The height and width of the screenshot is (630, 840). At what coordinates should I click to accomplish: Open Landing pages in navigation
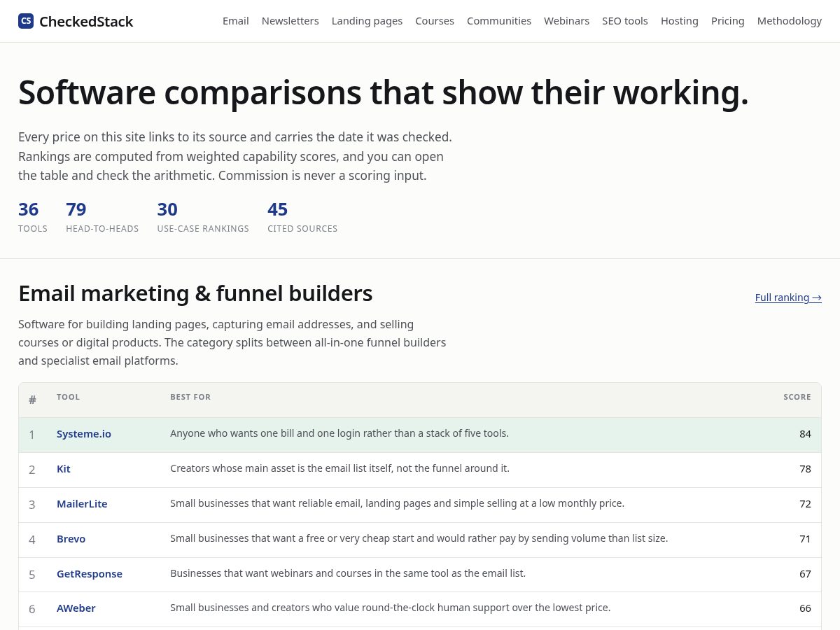pos(367,21)
